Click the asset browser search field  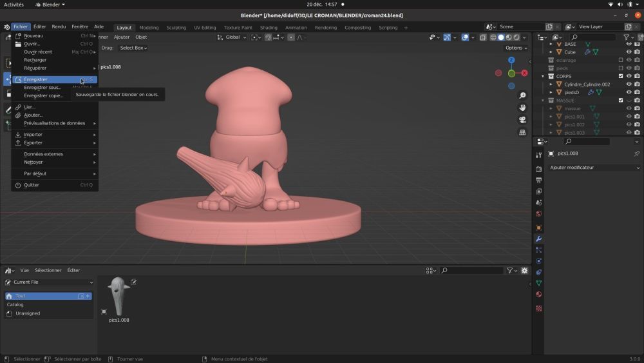click(471, 271)
